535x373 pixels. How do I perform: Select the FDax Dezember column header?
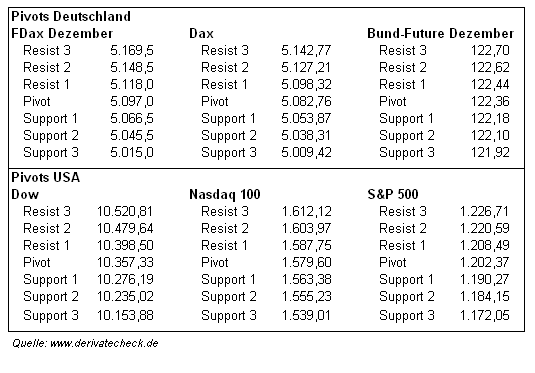[x=62, y=33]
